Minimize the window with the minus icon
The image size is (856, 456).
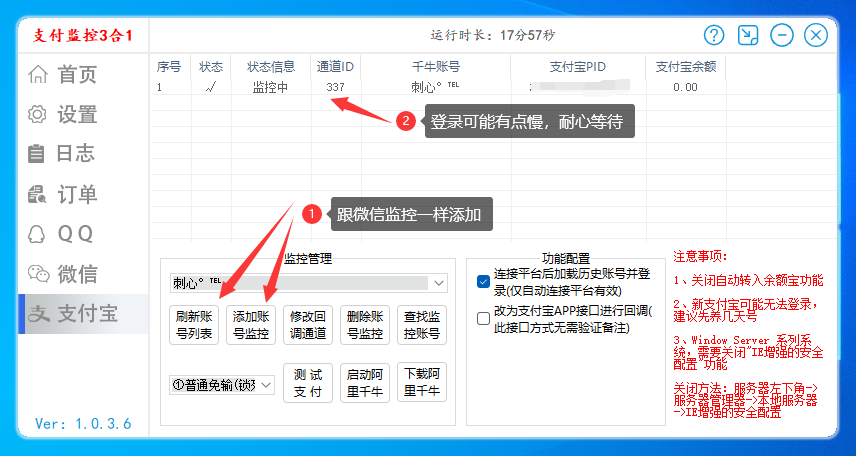[x=782, y=36]
